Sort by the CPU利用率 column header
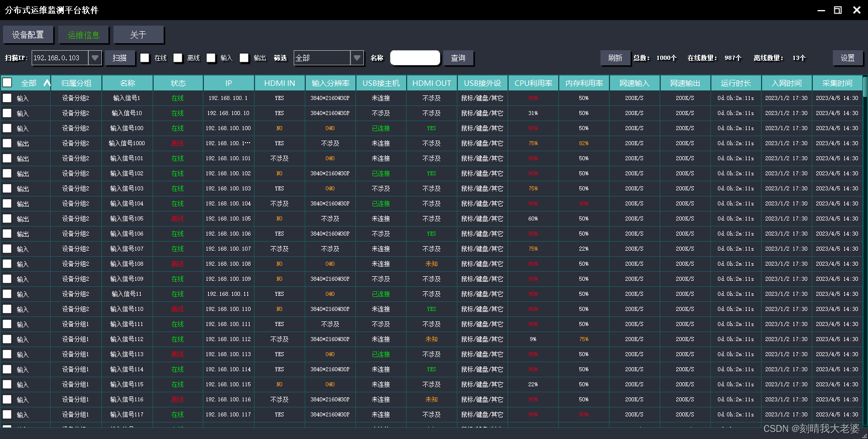 (x=533, y=83)
